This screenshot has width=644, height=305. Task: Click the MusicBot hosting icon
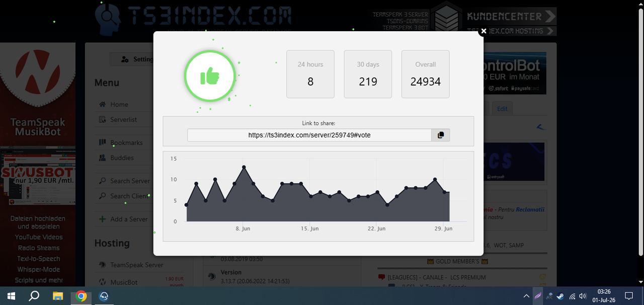coord(102,282)
